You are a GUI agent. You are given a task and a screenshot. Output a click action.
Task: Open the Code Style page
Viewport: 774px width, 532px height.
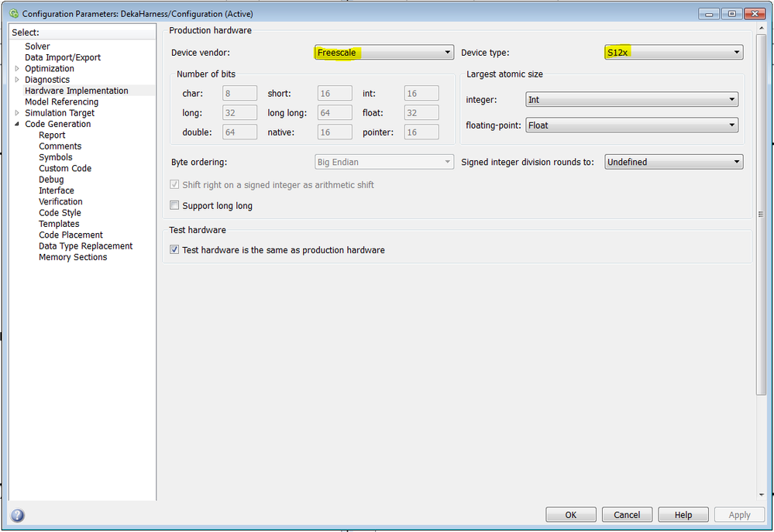[x=60, y=213]
